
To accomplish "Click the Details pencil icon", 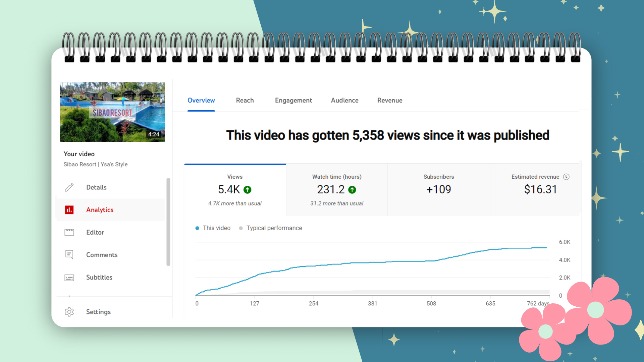I will coord(69,187).
